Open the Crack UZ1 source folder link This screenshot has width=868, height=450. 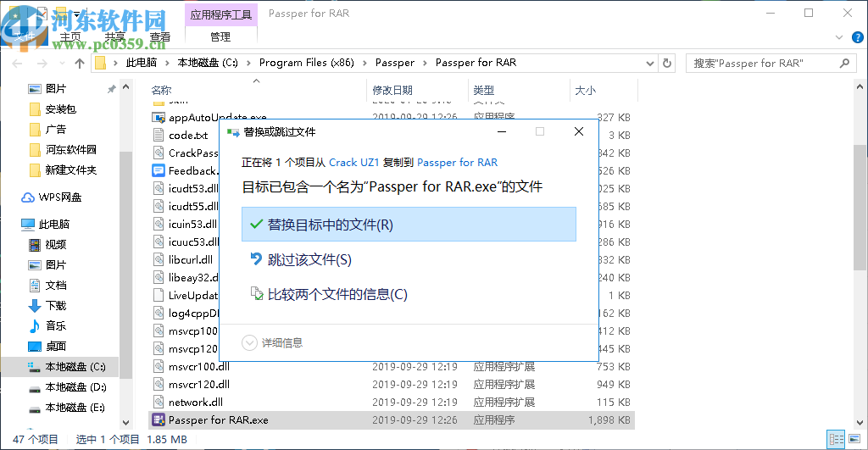(353, 162)
